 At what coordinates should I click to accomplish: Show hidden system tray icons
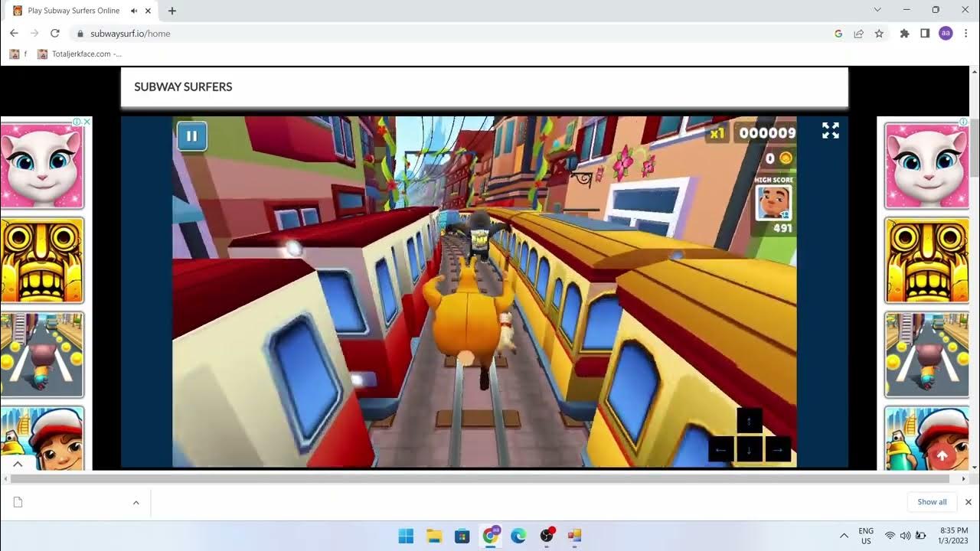tap(844, 536)
